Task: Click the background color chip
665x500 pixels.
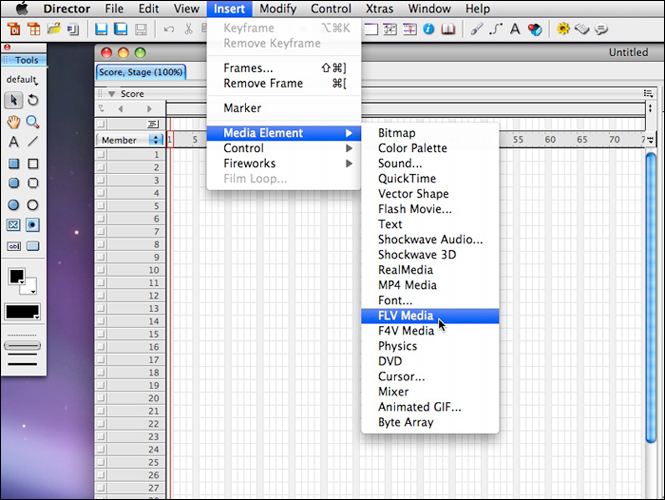Action: (31, 288)
